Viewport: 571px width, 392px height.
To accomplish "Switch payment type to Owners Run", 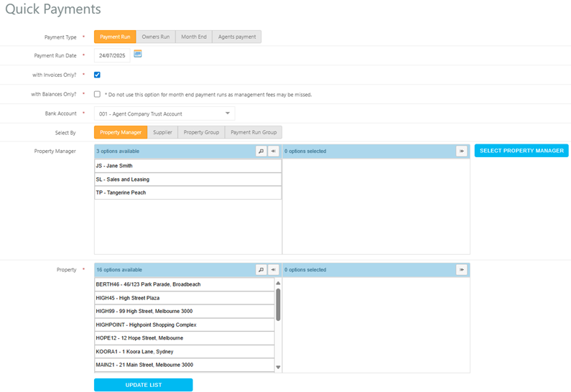I will [156, 37].
